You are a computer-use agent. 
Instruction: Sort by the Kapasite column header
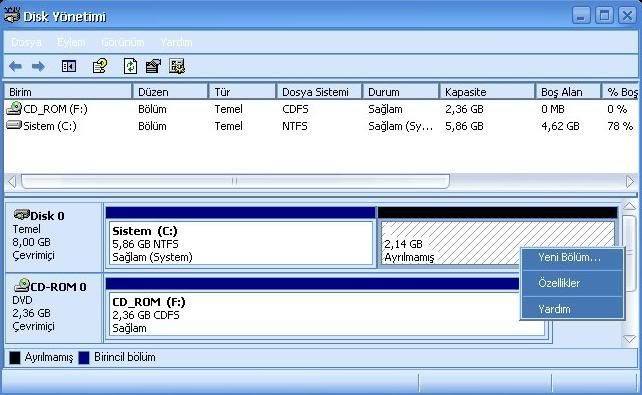[487, 92]
